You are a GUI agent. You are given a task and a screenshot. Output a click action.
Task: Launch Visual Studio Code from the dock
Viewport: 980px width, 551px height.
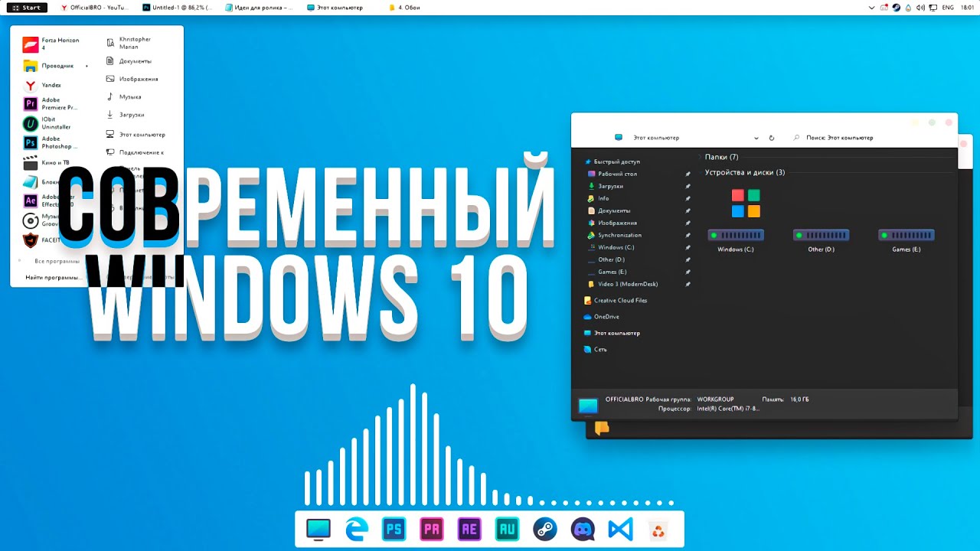[620, 529]
